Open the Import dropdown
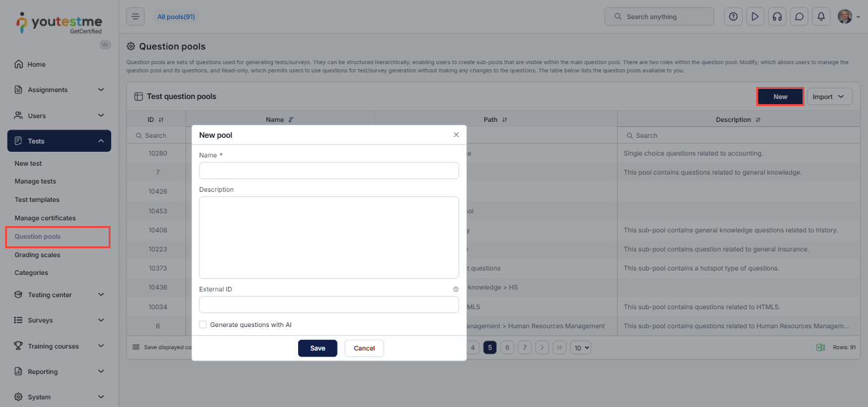 click(829, 97)
